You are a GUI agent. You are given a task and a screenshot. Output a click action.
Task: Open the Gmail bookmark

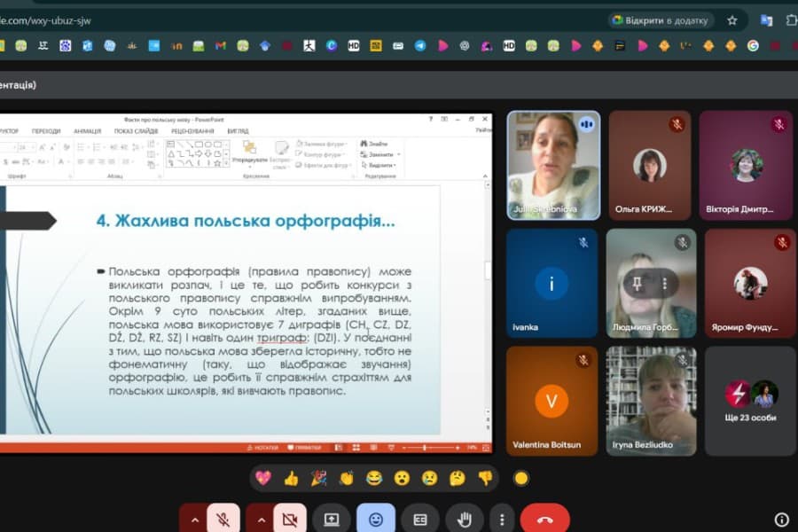pyautogui.click(x=221, y=46)
